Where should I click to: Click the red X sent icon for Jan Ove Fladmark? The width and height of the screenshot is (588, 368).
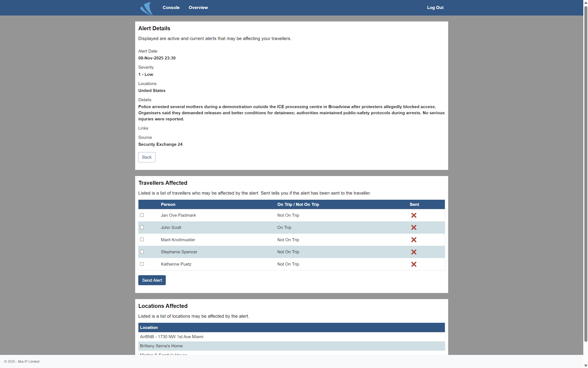414,215
